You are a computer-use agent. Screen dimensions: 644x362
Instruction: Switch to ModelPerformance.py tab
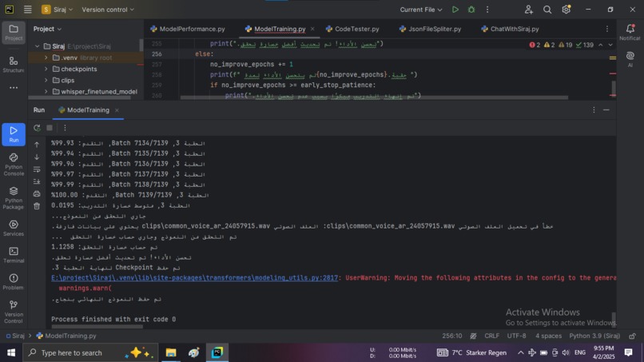point(188,29)
